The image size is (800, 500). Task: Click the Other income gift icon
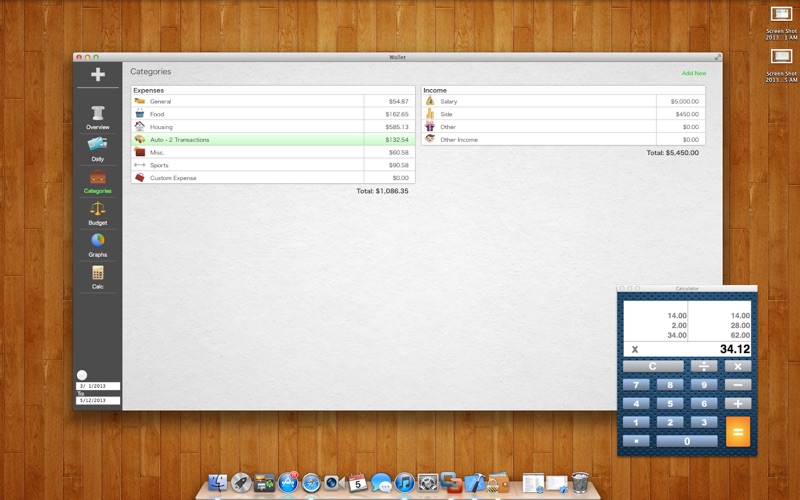430,126
